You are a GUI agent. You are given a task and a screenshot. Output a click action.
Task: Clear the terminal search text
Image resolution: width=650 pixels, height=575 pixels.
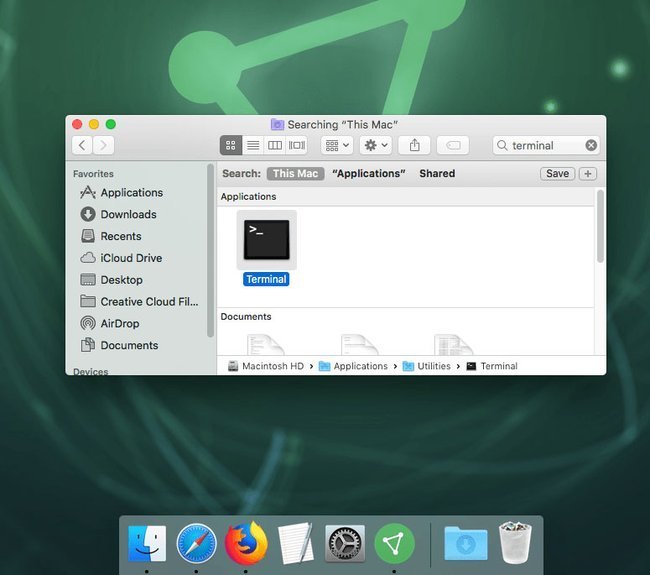point(591,145)
